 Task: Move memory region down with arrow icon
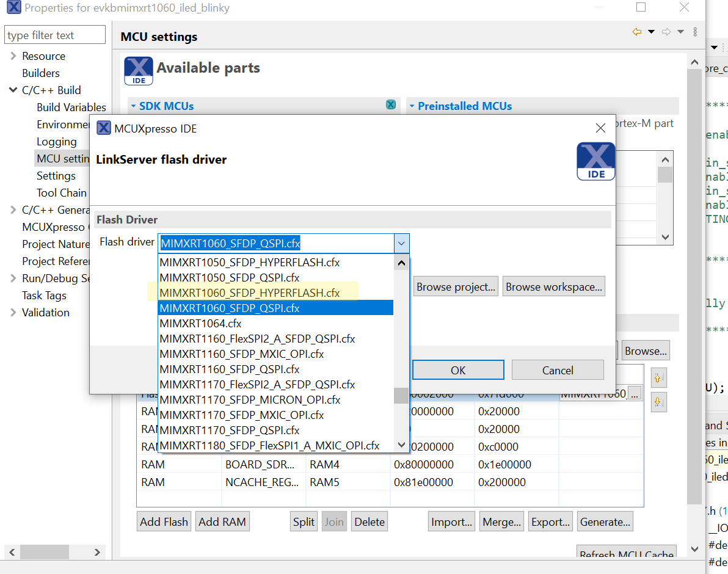coord(658,402)
